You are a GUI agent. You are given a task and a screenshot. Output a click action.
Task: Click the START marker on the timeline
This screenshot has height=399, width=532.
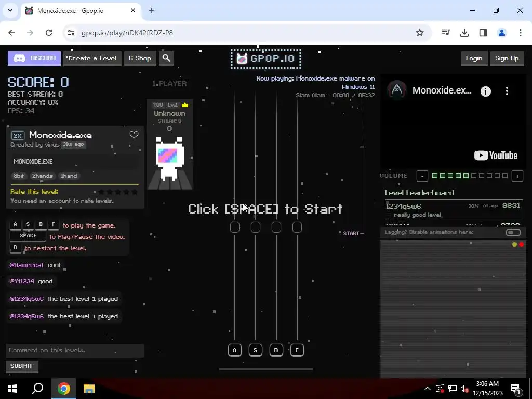click(x=351, y=233)
